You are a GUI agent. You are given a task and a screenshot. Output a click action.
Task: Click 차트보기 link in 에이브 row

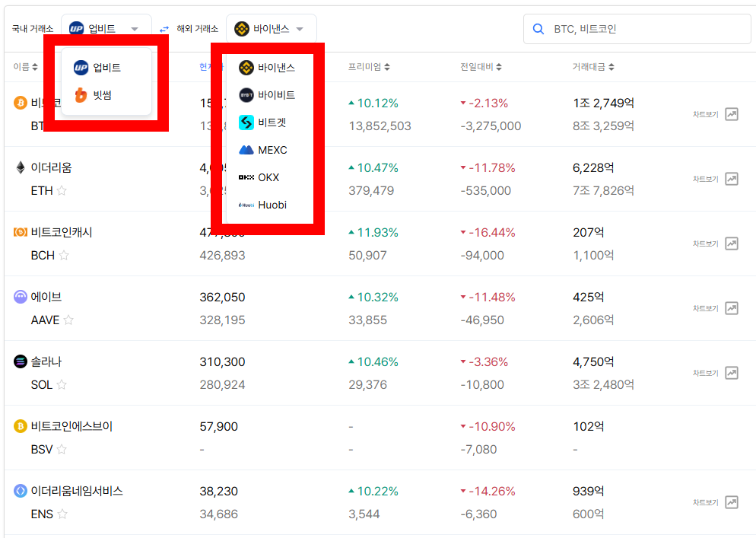tap(705, 308)
